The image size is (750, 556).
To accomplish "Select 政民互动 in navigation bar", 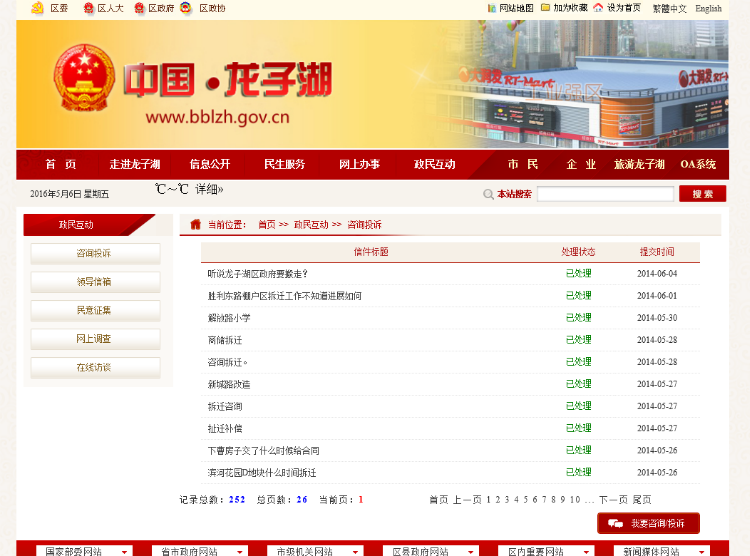I will (434, 165).
